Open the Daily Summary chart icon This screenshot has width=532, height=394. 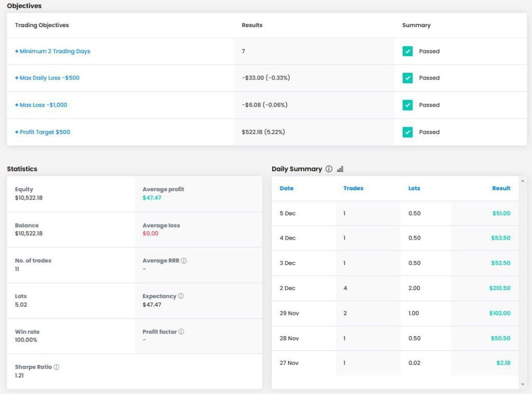tap(340, 168)
